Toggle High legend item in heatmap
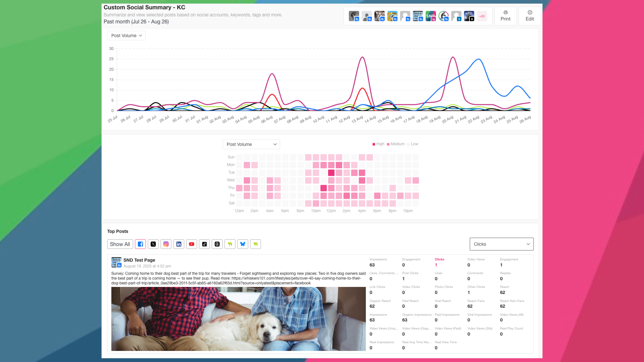This screenshot has height=362, width=644. click(x=378, y=144)
